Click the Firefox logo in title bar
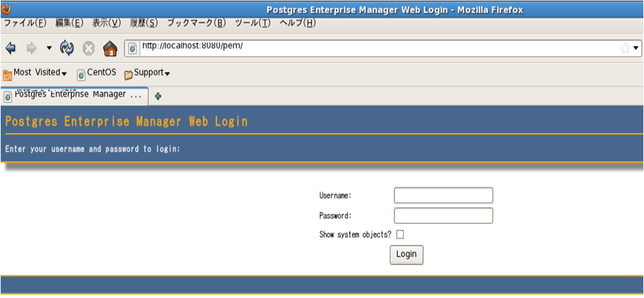644x298 pixels. coord(6,8)
